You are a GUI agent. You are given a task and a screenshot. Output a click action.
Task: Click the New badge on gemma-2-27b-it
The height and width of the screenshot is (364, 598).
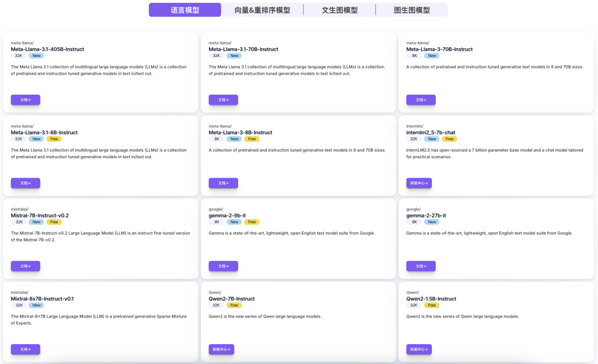(432, 222)
